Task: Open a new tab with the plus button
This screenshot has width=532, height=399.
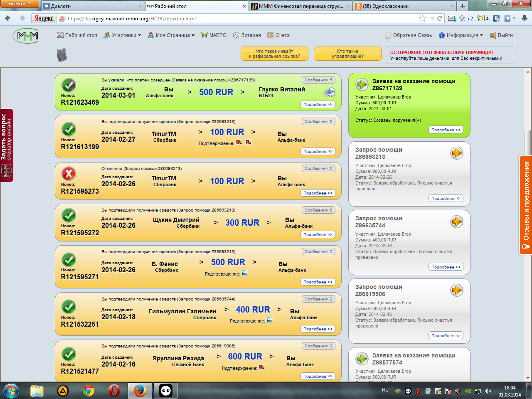Action: 462,6
